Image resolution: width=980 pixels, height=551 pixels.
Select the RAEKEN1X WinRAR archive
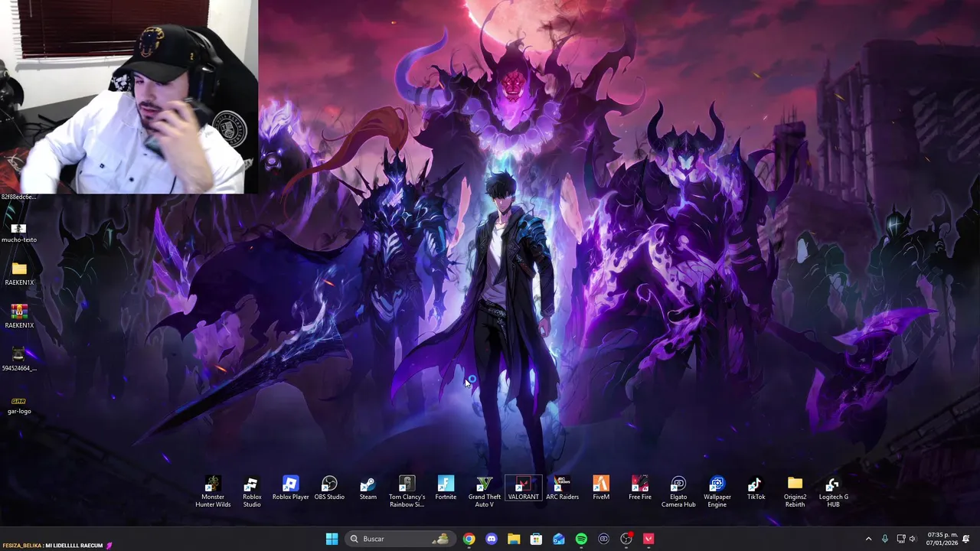(19, 318)
